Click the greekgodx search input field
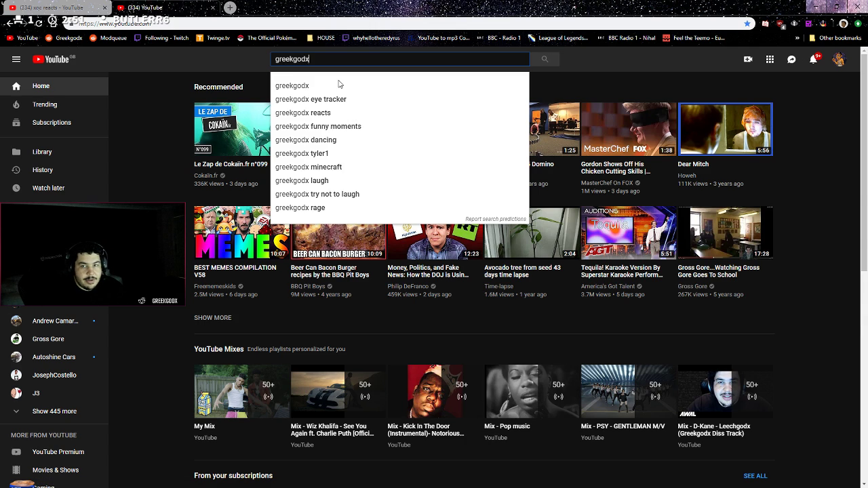This screenshot has width=868, height=488. tap(399, 59)
